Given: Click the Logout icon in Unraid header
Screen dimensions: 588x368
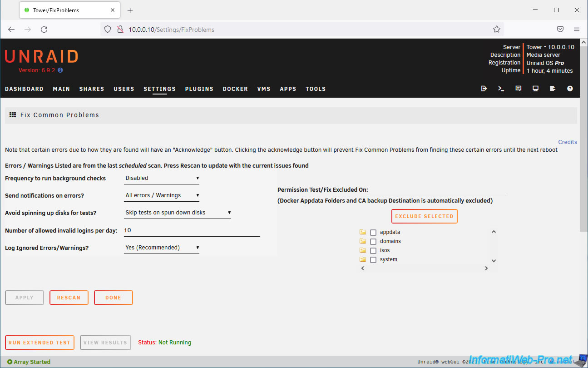Looking at the screenshot, I should pos(484,89).
